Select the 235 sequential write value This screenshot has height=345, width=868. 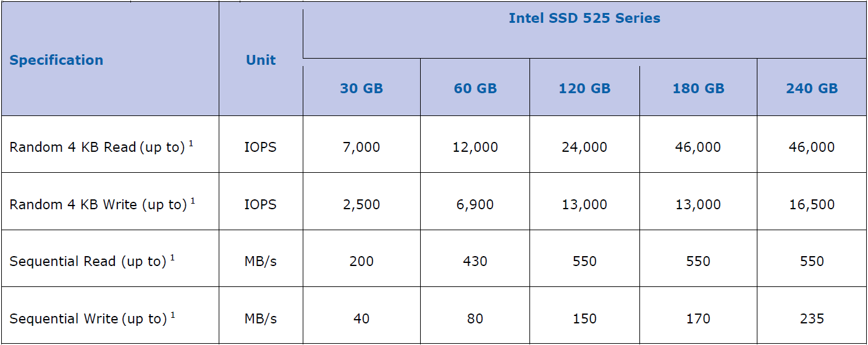click(812, 318)
